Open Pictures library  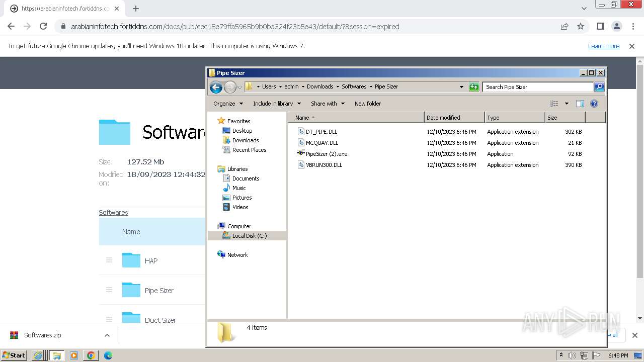coord(242,198)
